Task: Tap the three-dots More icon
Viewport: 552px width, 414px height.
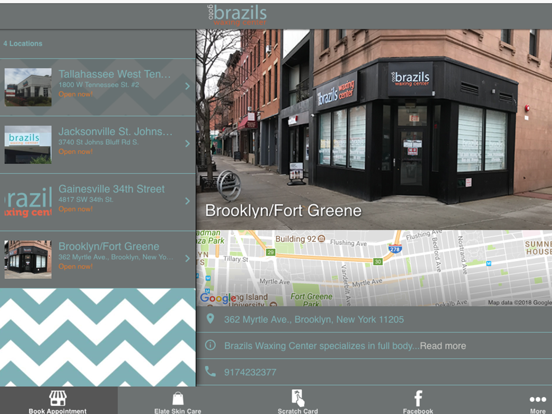Action: 538,399
